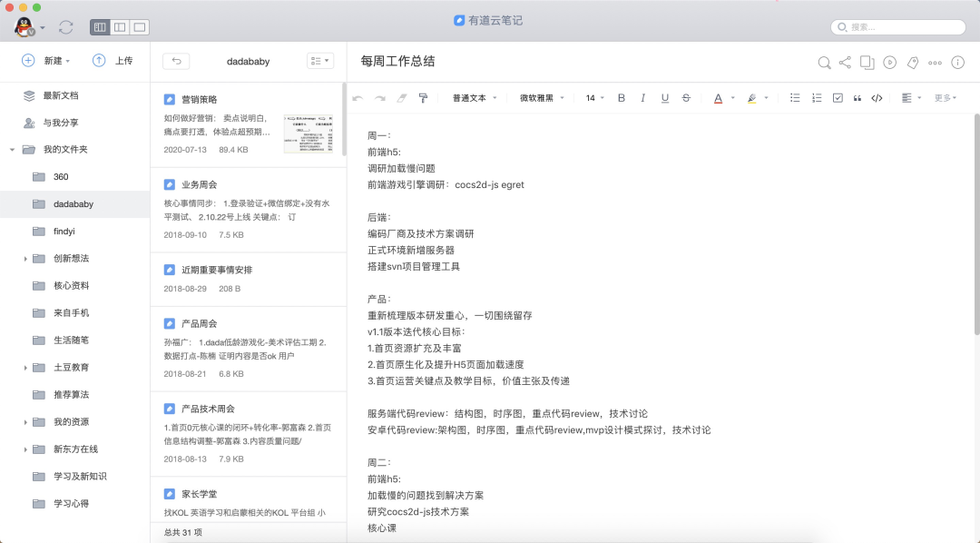Click the sync refresh icon
This screenshot has height=543, width=980.
65,27
